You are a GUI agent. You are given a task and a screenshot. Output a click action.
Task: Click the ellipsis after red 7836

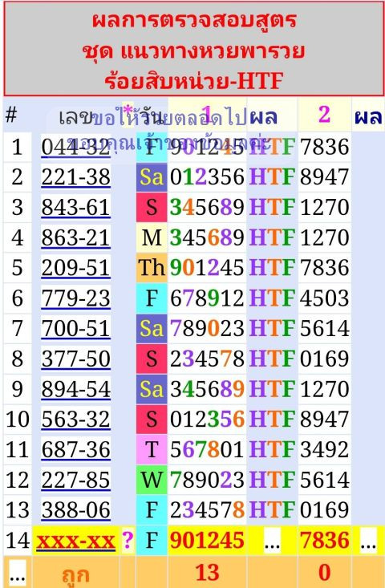point(368,541)
